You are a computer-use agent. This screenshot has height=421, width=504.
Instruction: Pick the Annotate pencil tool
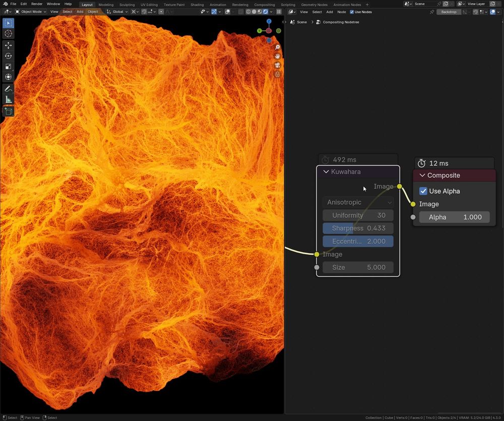click(x=8, y=89)
